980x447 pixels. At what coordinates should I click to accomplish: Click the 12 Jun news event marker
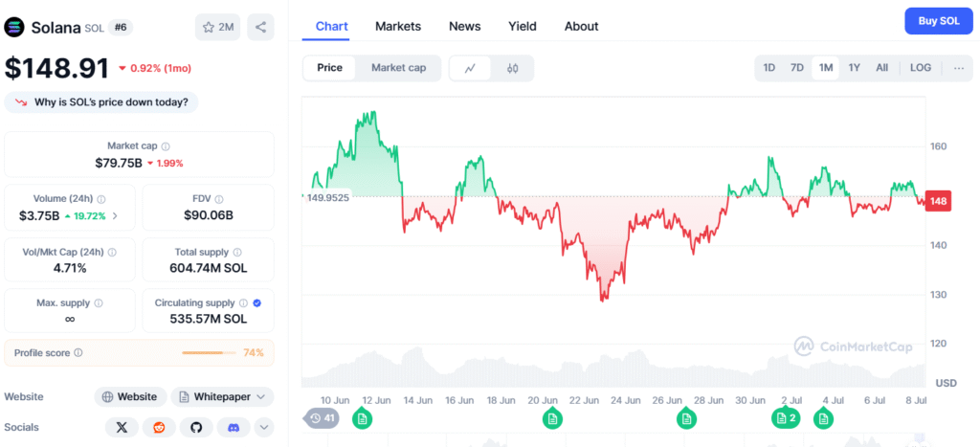(x=361, y=418)
